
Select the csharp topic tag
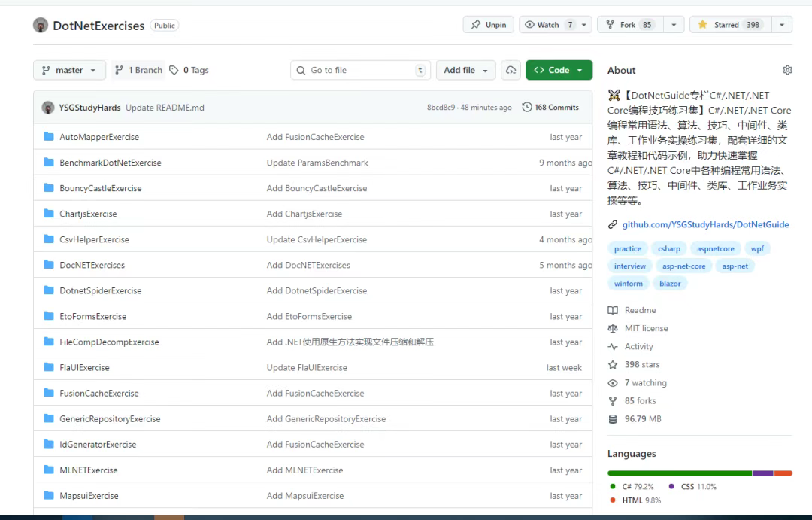(669, 249)
